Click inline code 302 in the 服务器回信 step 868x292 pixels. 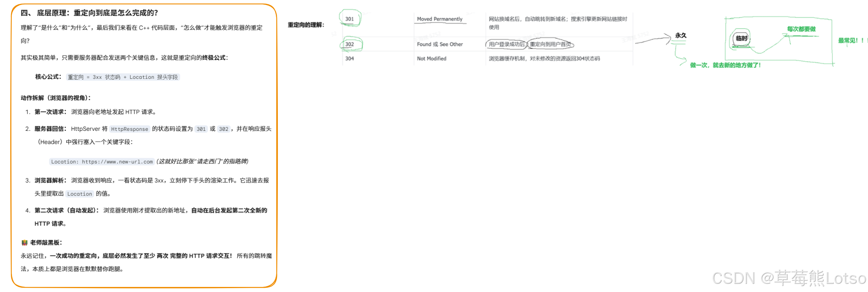pyautogui.click(x=223, y=129)
